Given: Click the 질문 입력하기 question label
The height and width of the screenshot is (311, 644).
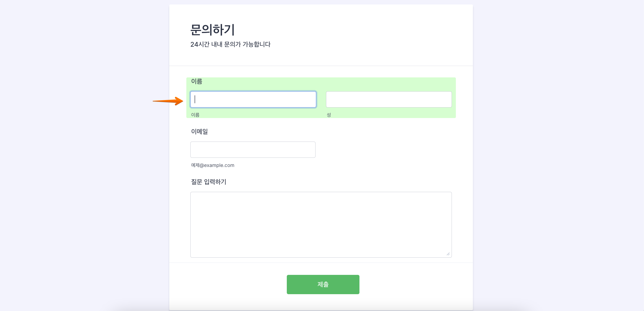Looking at the screenshot, I should (x=209, y=182).
